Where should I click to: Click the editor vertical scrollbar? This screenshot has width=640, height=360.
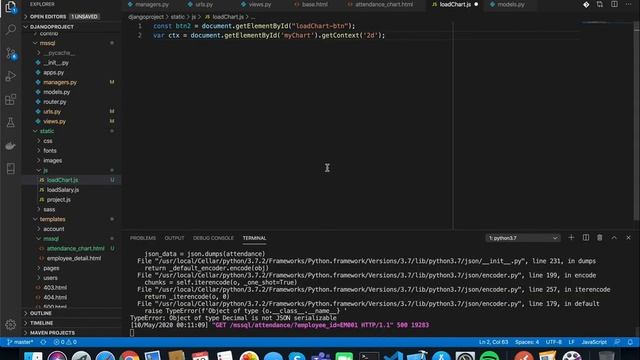point(637,122)
